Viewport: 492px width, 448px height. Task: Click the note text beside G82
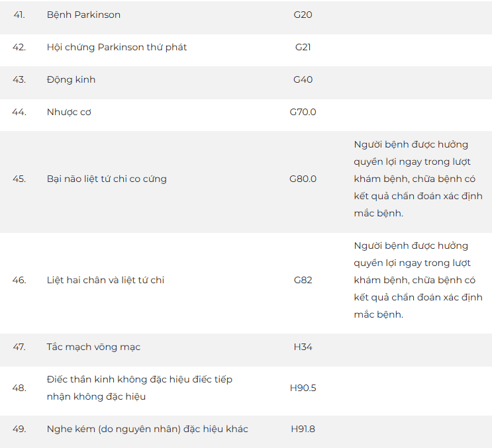(x=418, y=280)
